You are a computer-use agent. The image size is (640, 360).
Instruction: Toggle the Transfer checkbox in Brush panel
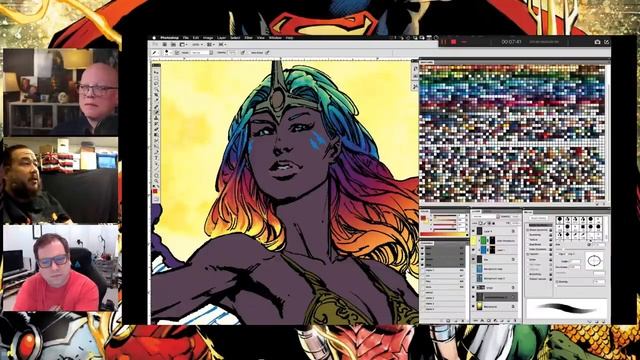529,254
